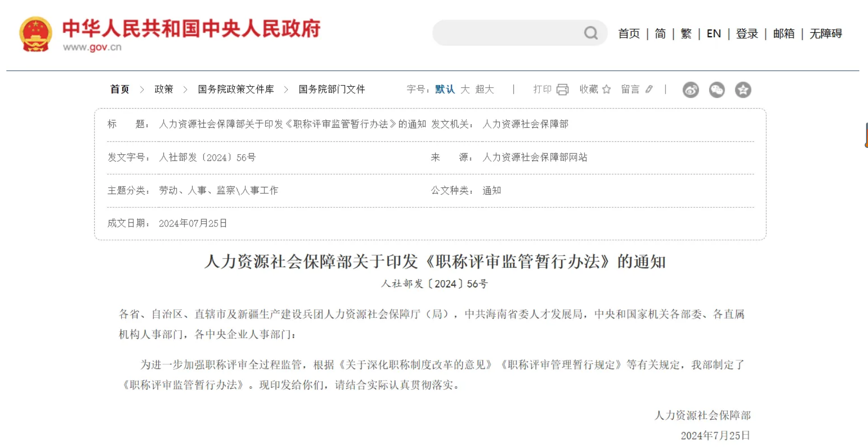Share the page via WeChat icon

tap(717, 90)
